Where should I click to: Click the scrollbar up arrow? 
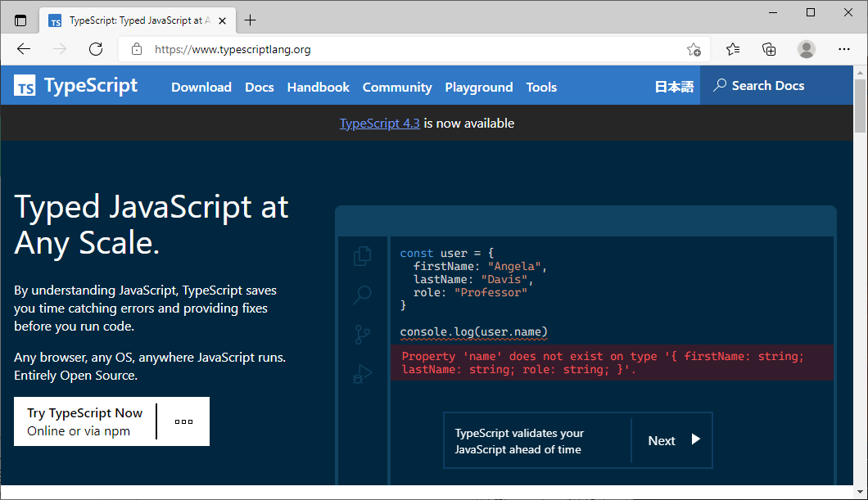coord(860,73)
